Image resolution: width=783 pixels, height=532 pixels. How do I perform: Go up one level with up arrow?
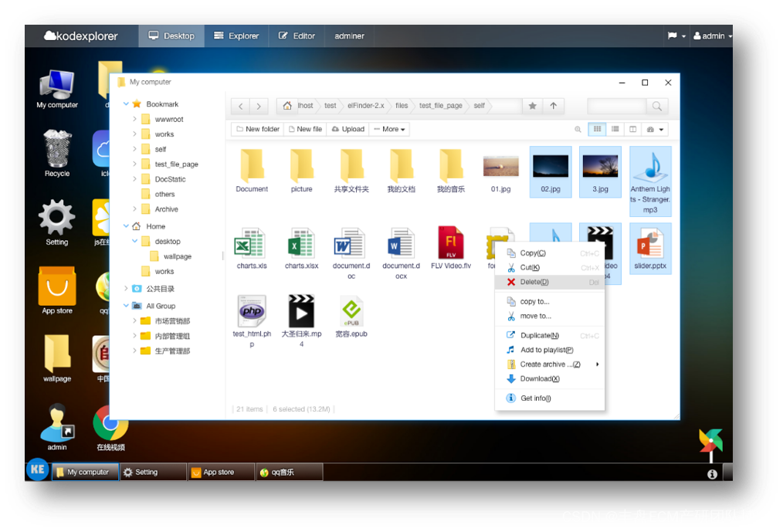554,106
